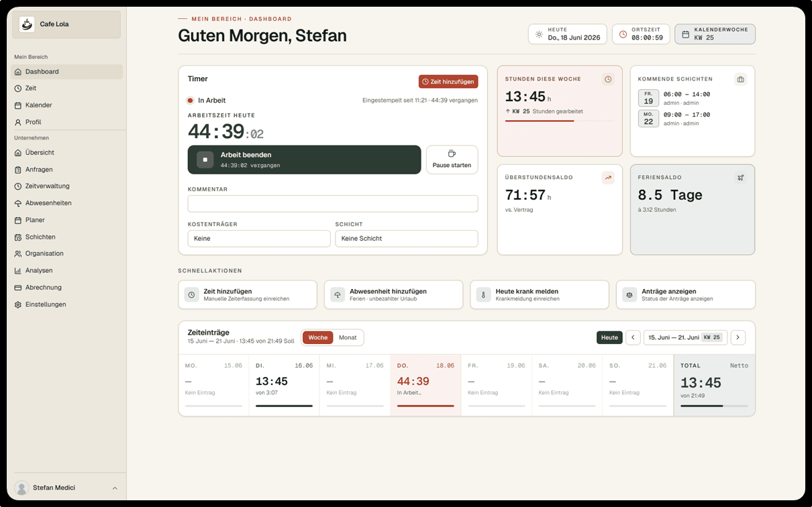Image resolution: width=812 pixels, height=507 pixels.
Task: Click the Cafe Lola coffee cup logo
Action: 27,24
